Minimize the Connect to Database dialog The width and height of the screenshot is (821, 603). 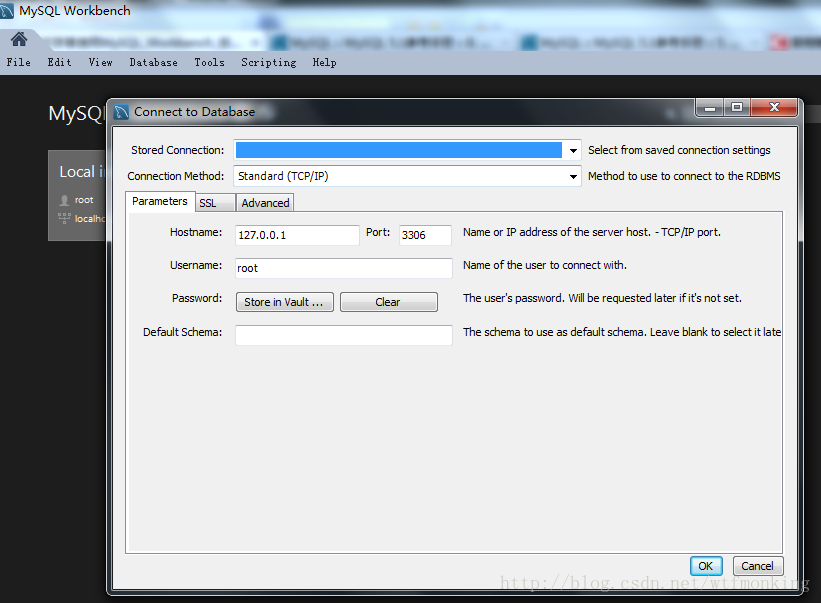pos(710,108)
